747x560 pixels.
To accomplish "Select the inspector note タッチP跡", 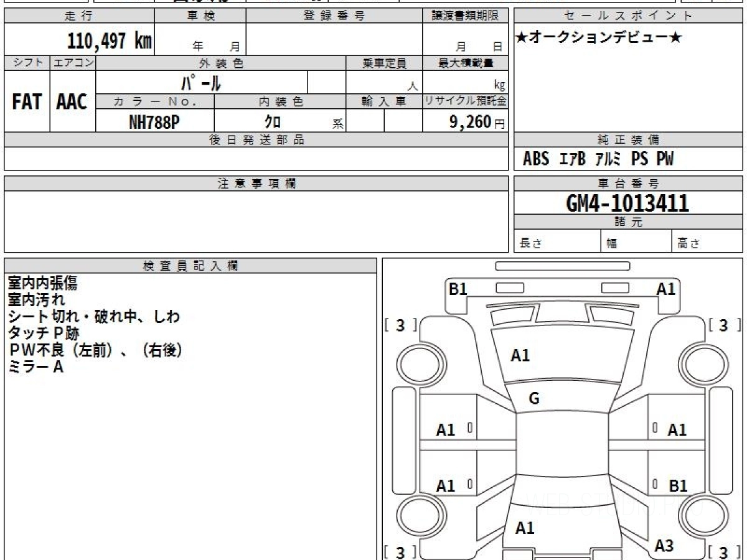I will pyautogui.click(x=43, y=334).
